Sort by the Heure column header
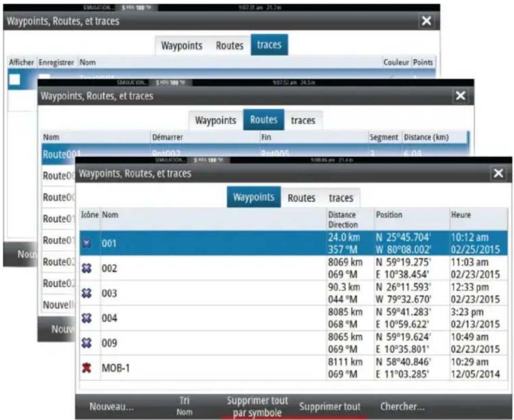514x420 pixels. point(461,215)
